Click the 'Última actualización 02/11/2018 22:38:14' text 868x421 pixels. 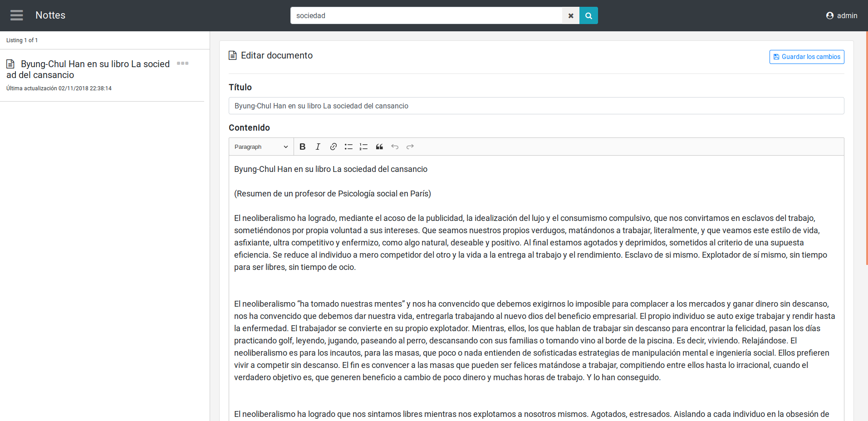[59, 88]
